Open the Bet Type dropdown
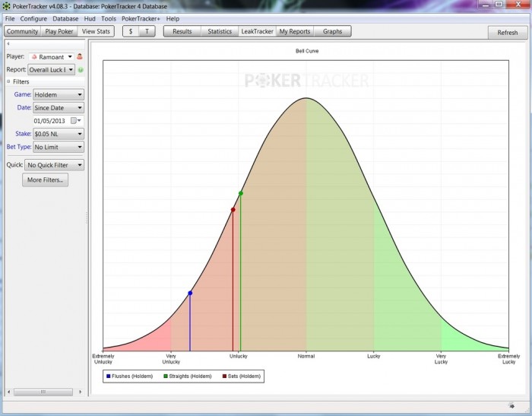Screen dimensions: 532x416 click(x=59, y=147)
